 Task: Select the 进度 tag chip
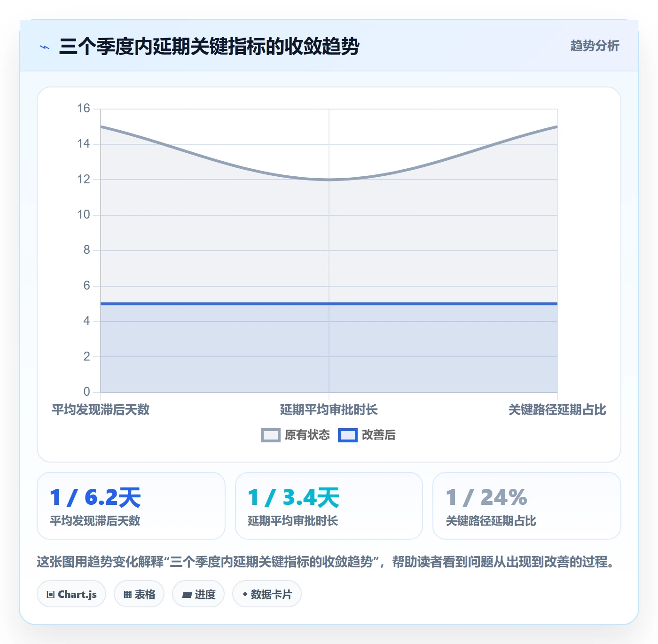click(x=198, y=594)
